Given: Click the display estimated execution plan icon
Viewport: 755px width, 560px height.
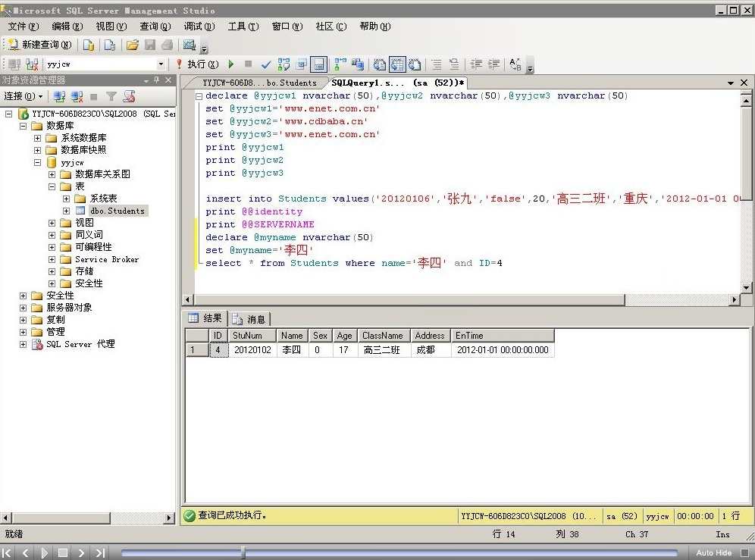Looking at the screenshot, I should (285, 64).
